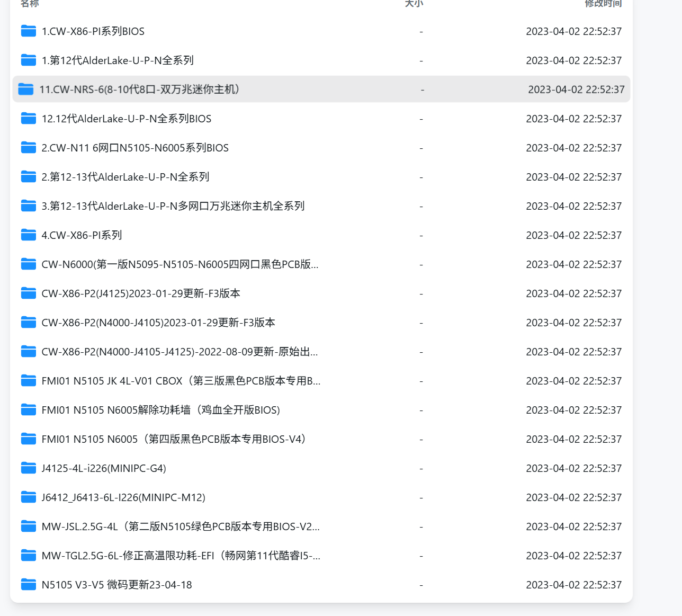Click folder icon for FMI01 第四版黑色PCB row
Screen dimensions: 682x616
click(x=29, y=439)
